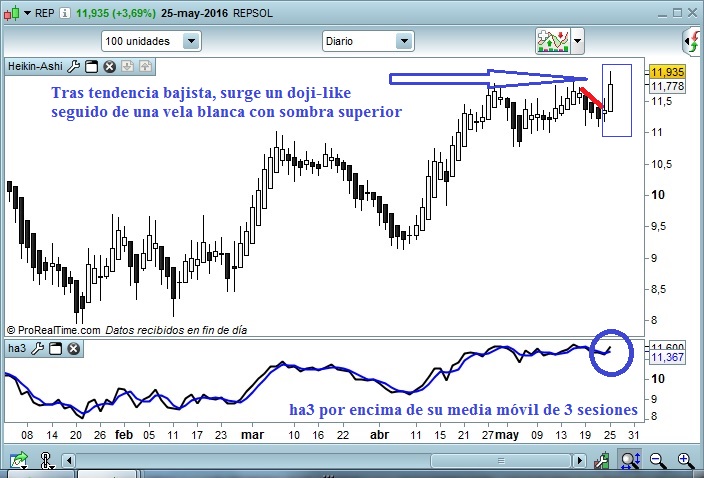Click the add indicators icon button
704x478 pixels.
[x=553, y=41]
